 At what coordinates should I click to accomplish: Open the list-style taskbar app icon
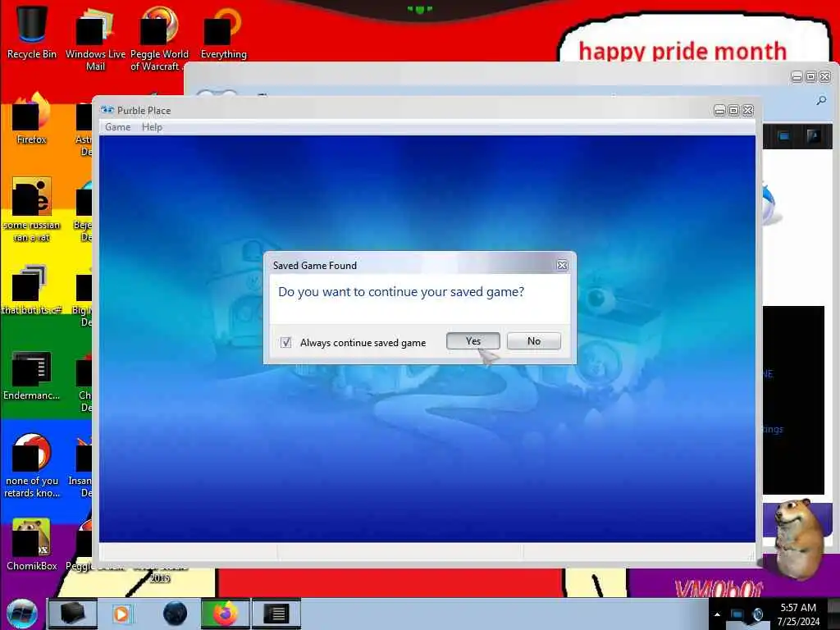[x=276, y=614]
